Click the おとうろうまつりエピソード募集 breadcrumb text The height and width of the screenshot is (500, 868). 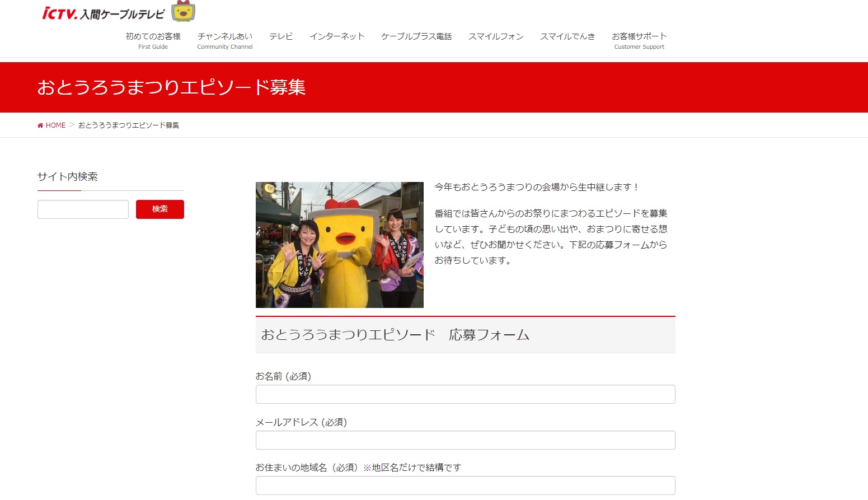tap(129, 125)
